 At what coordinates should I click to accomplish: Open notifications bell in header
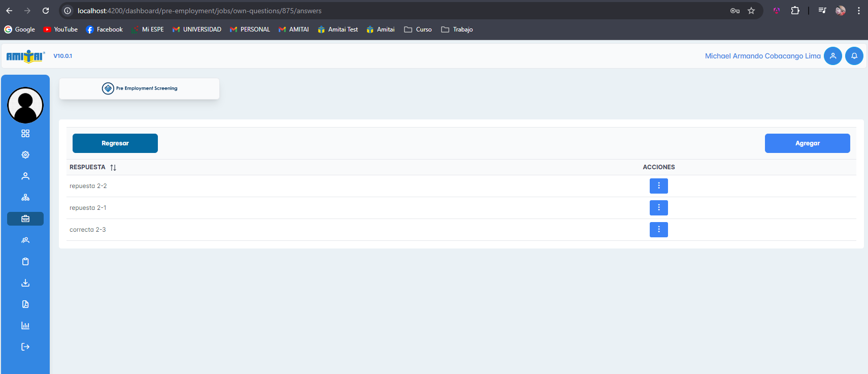point(854,56)
